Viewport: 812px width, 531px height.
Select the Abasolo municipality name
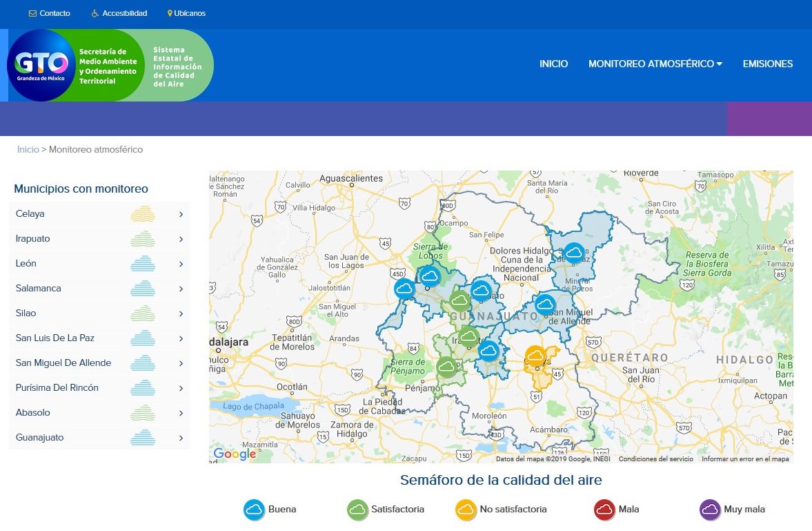[32, 413]
